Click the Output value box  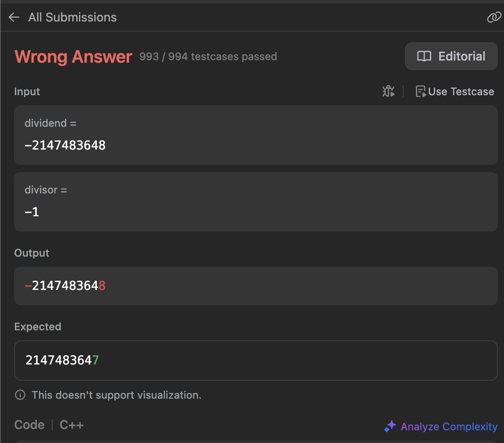point(256,286)
